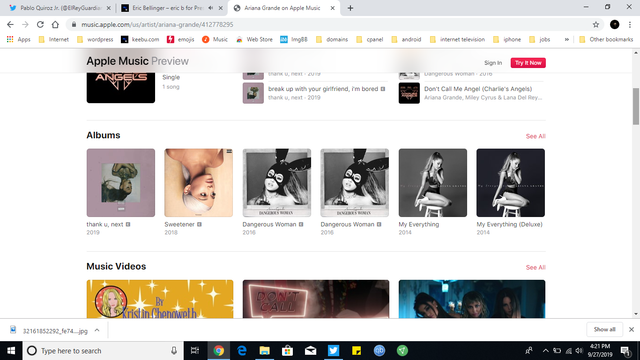Open Microsoft Store from the taskbar
640x360 pixels.
tap(287, 351)
